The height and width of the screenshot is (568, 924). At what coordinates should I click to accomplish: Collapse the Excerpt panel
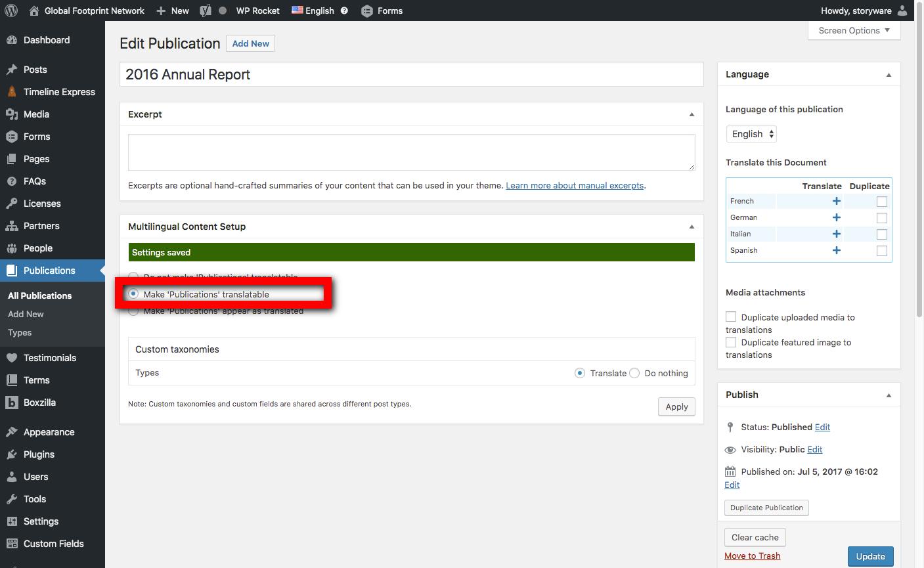[692, 114]
